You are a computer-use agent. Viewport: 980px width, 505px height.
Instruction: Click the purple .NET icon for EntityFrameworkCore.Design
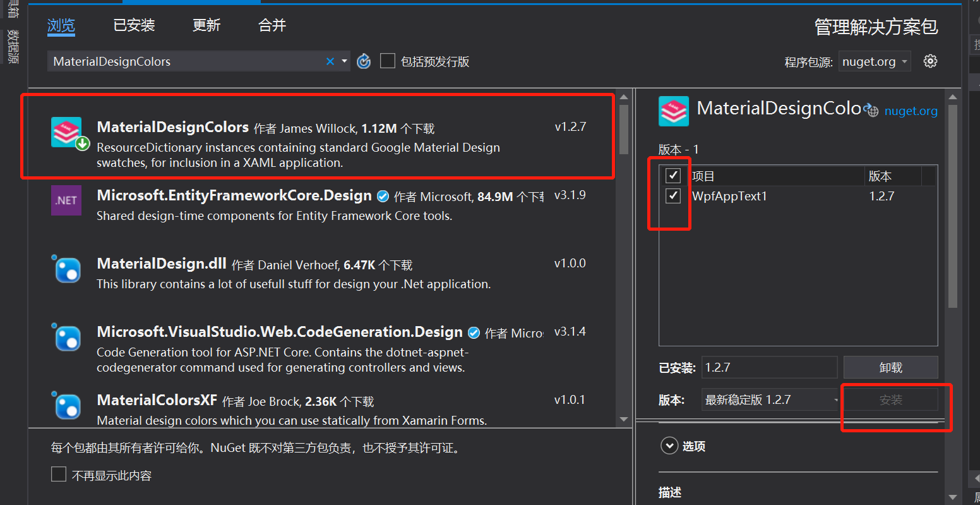pyautogui.click(x=66, y=200)
